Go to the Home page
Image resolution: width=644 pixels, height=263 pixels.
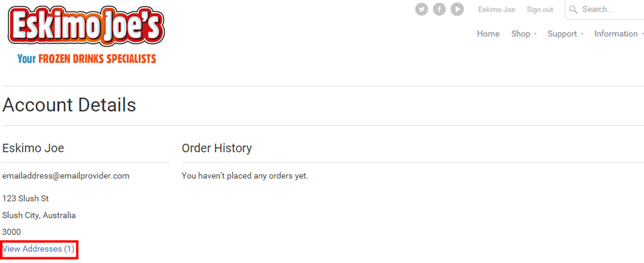point(488,34)
